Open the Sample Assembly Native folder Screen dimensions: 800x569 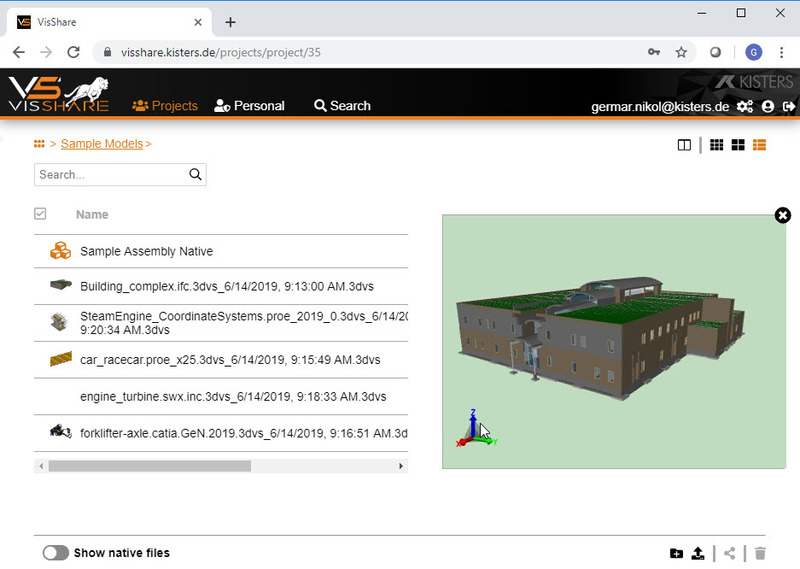coord(146,252)
